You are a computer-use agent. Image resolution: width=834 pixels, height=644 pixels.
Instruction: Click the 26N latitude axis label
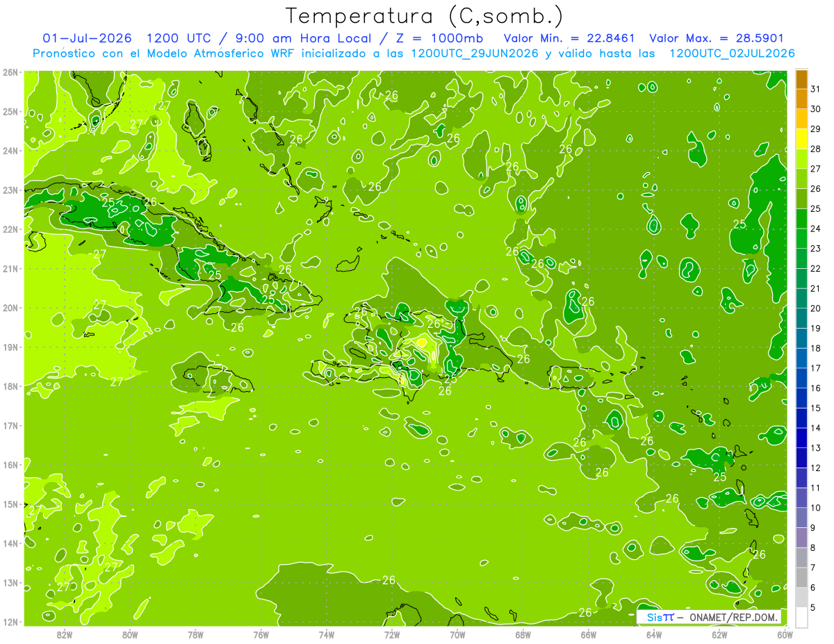(x=10, y=72)
